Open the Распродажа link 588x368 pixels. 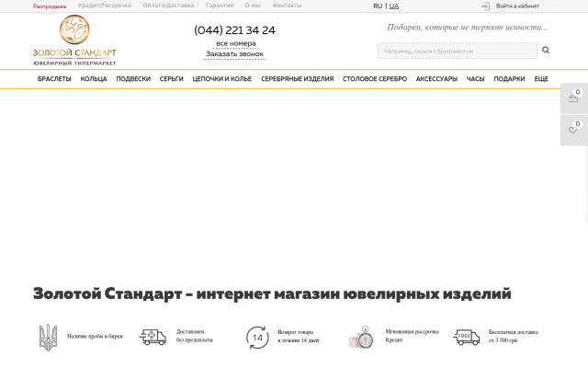pyautogui.click(x=50, y=6)
